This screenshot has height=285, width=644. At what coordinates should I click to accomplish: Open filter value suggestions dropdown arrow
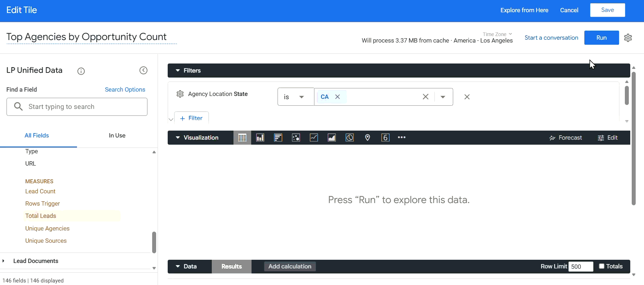[443, 97]
